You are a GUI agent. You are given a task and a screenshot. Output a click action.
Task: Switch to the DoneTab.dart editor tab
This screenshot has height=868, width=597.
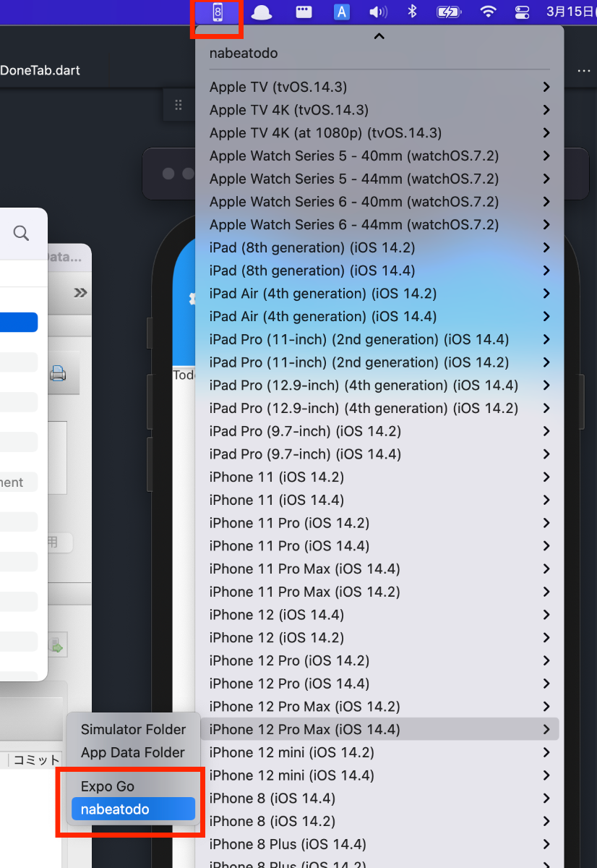pyautogui.click(x=40, y=70)
